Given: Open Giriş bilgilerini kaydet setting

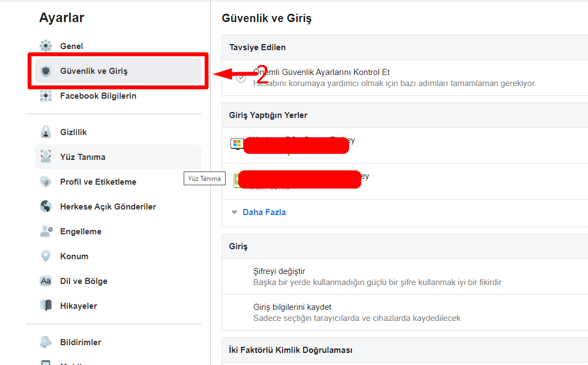Looking at the screenshot, I should pyautogui.click(x=292, y=307).
